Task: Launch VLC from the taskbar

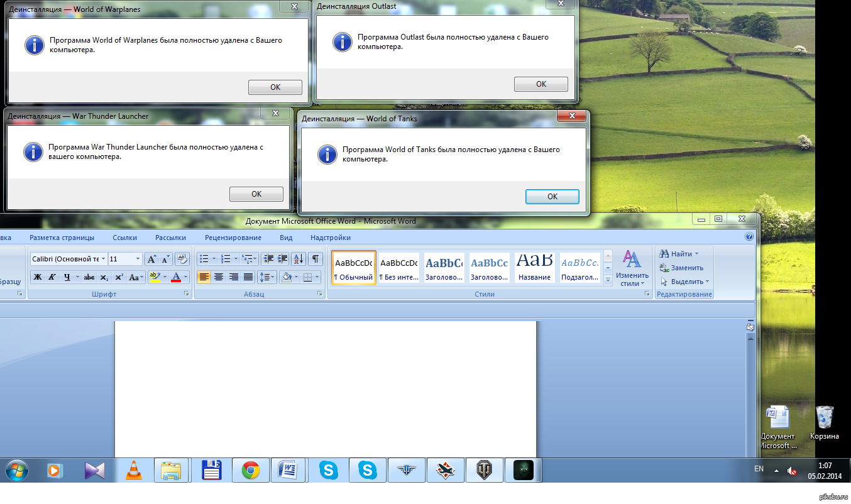Action: [134, 470]
